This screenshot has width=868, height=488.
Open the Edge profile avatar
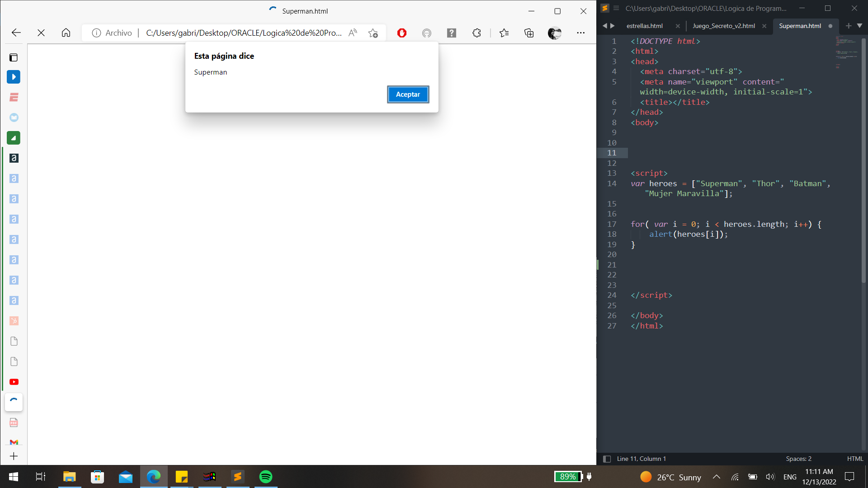coord(554,33)
